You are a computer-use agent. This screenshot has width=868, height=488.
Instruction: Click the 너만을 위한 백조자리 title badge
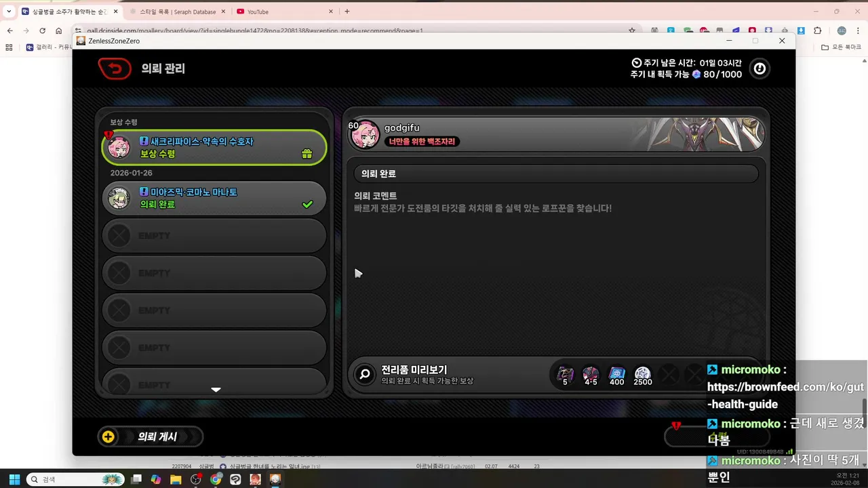(x=422, y=142)
